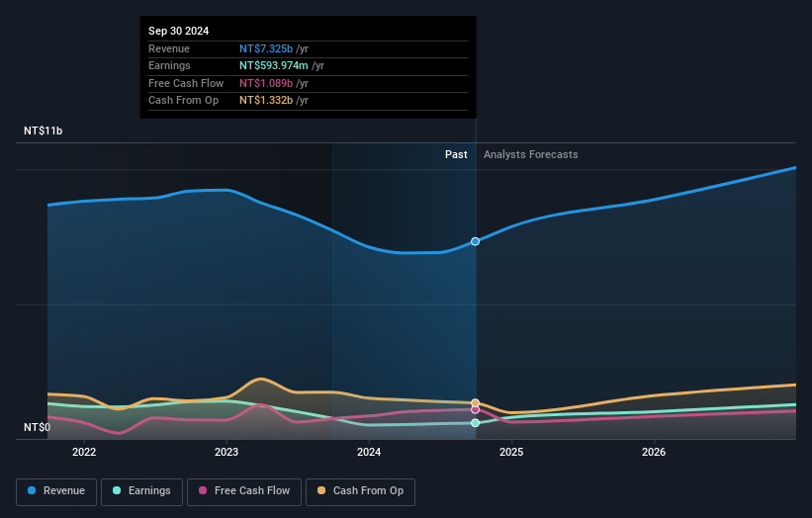Click the blue Revenue data point marker

click(x=475, y=241)
